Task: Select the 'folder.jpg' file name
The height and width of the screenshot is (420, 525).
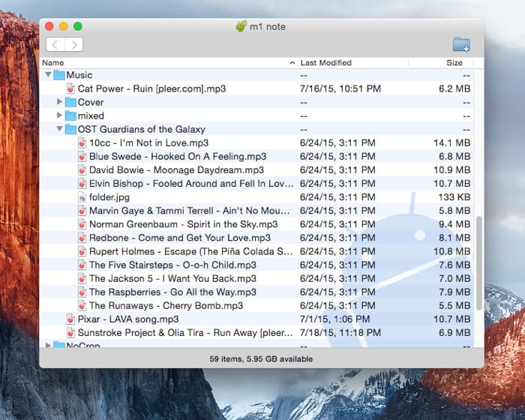Action: 109,197
